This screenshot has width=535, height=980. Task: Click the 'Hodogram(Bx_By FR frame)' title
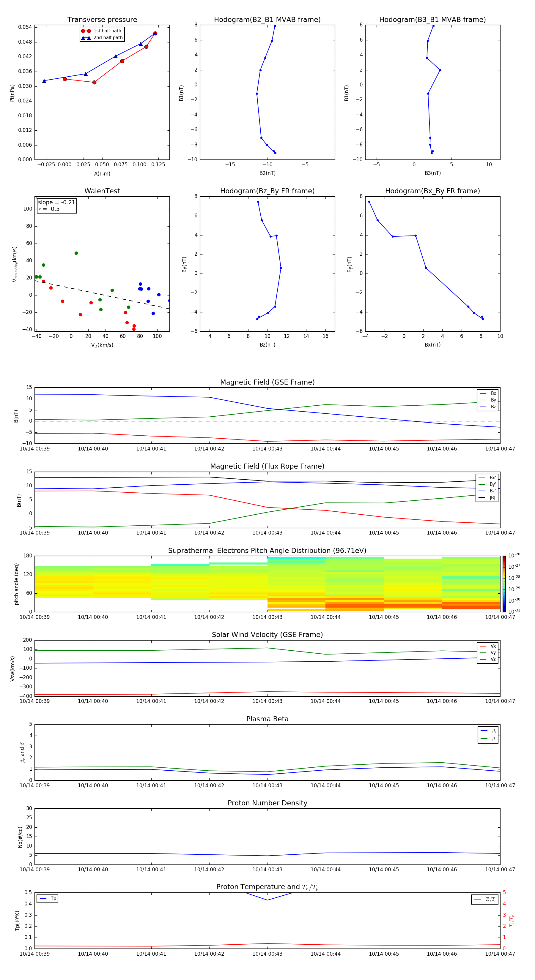(x=432, y=191)
